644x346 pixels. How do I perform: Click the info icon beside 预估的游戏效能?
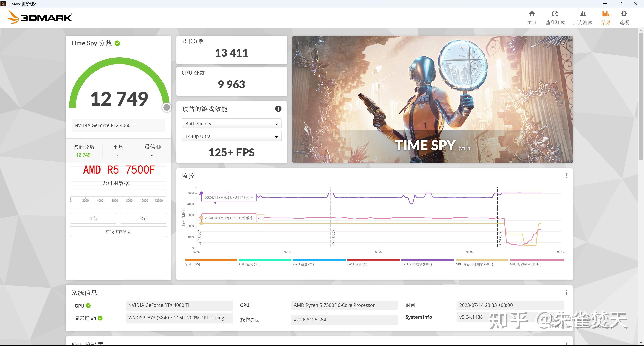(278, 109)
